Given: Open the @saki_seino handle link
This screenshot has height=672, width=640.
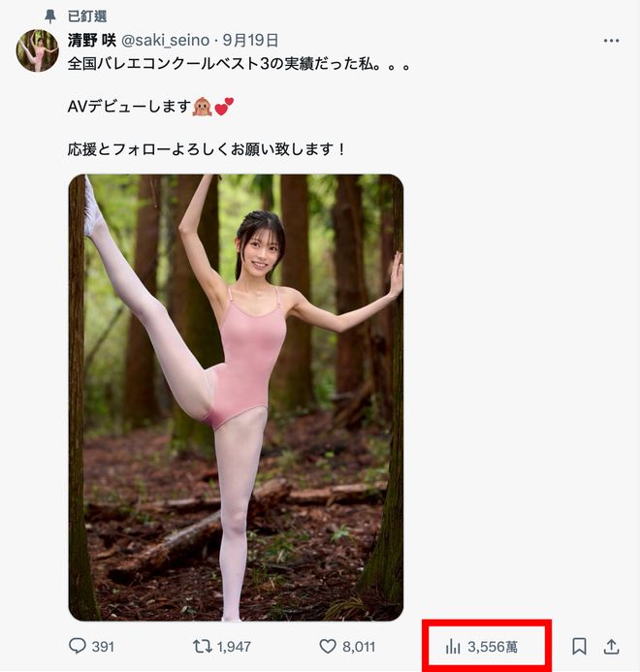Looking at the screenshot, I should 168,41.
